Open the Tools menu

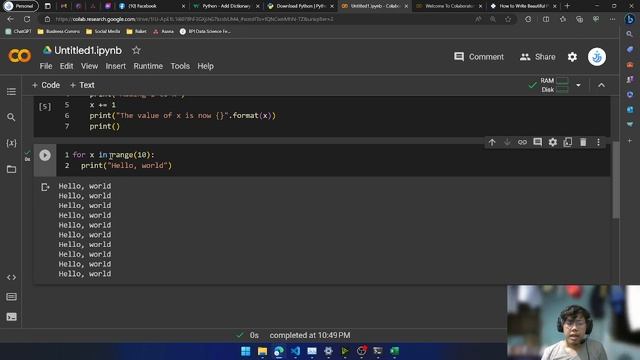pyautogui.click(x=180, y=66)
